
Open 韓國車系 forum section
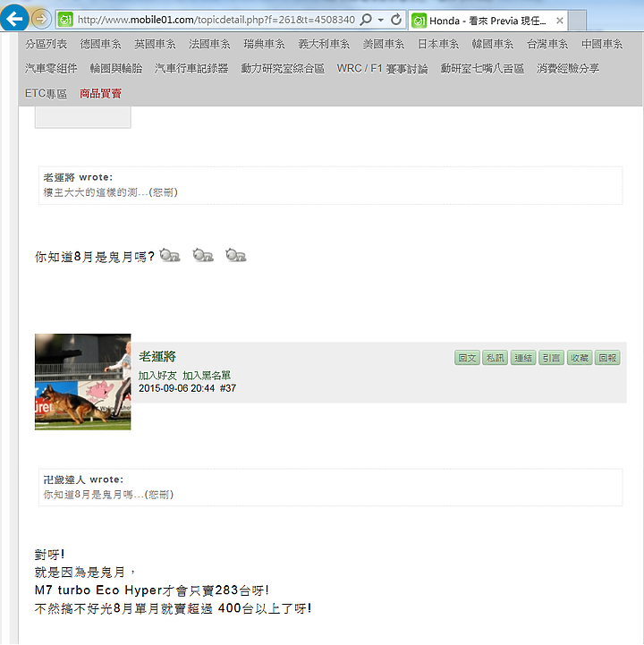[x=492, y=44]
